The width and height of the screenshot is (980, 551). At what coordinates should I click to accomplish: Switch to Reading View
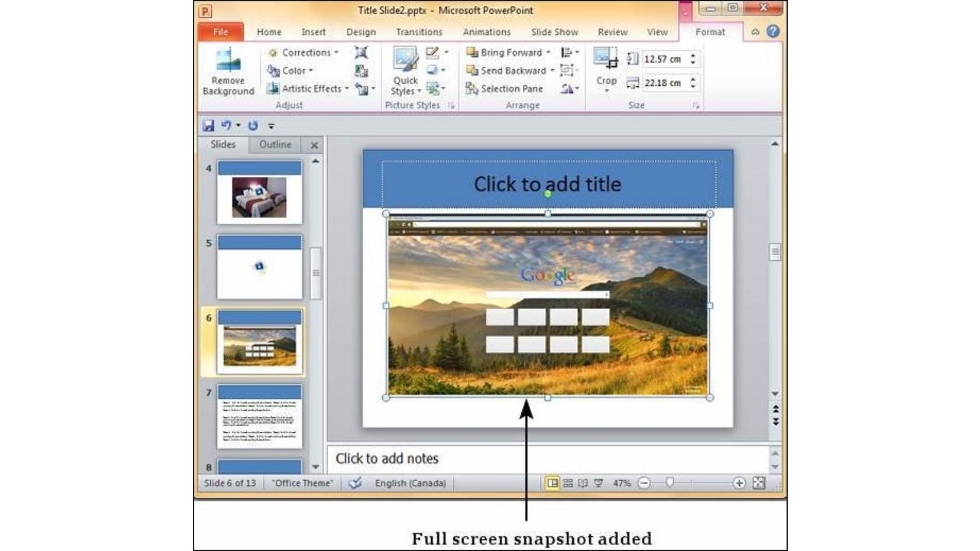(x=583, y=483)
